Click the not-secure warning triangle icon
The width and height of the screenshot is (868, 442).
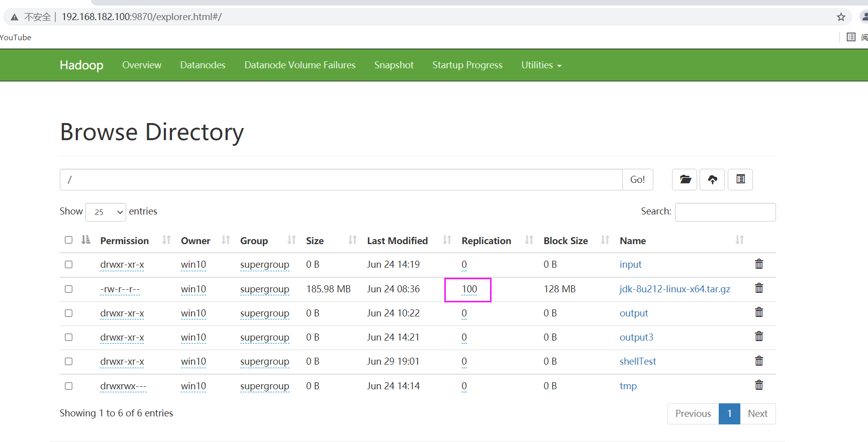click(15, 17)
